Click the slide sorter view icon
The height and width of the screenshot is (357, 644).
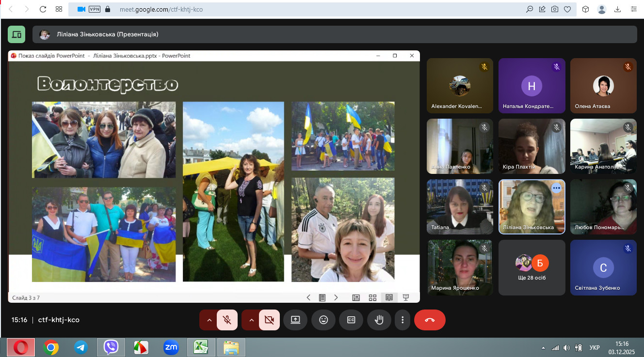[372, 297]
